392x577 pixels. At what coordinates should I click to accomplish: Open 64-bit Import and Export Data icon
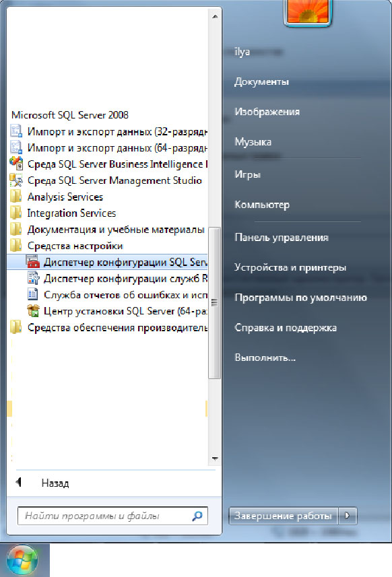coord(16,147)
